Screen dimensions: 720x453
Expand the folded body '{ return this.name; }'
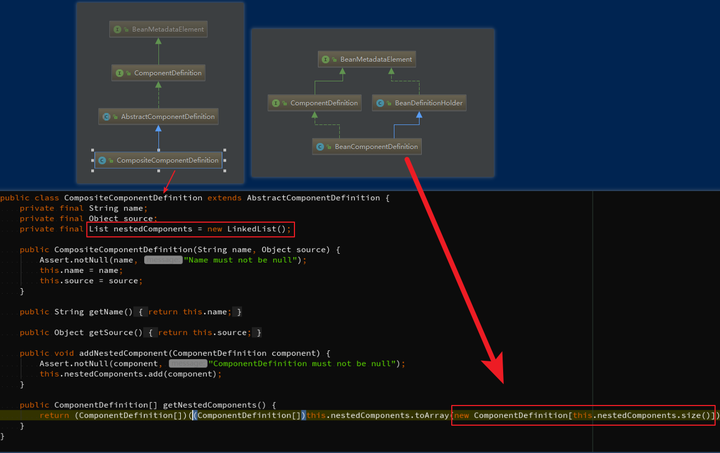point(190,312)
